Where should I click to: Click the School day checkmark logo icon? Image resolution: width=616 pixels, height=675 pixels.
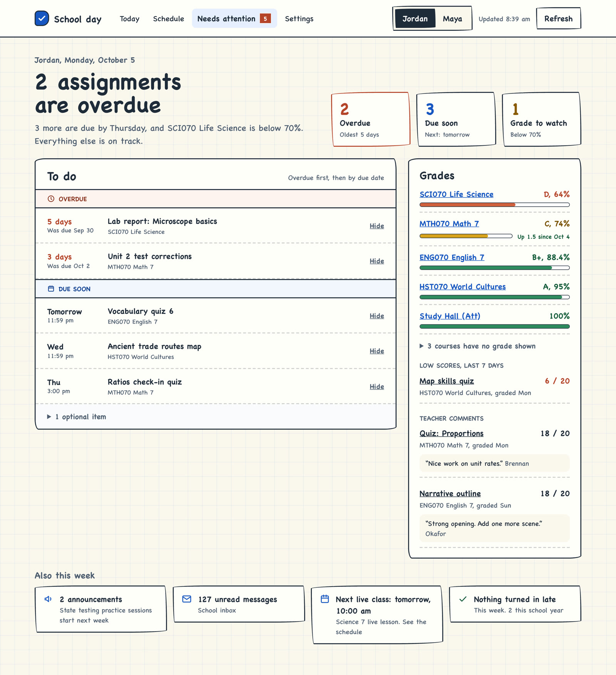(42, 18)
